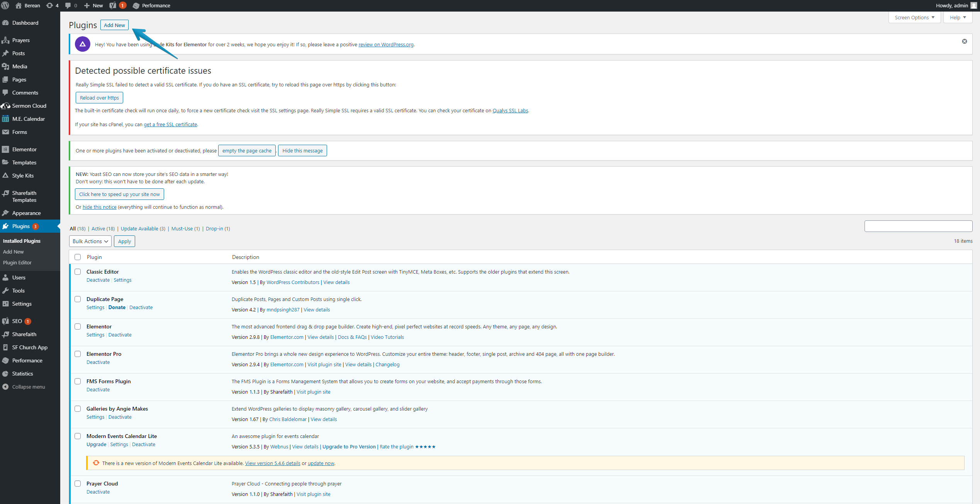Click the Yoast SEO icon in admin bar
This screenshot has height=504, width=980.
[113, 5]
